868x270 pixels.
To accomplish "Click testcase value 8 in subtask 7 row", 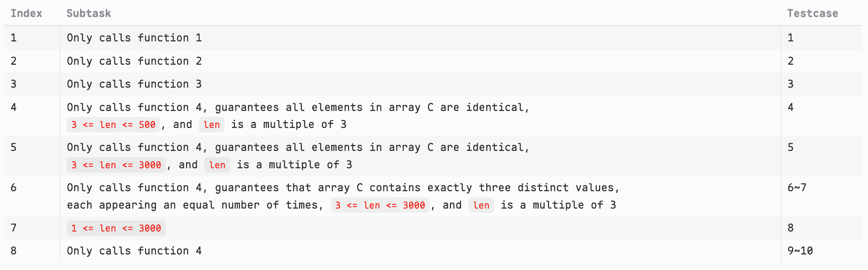I will click(791, 228).
